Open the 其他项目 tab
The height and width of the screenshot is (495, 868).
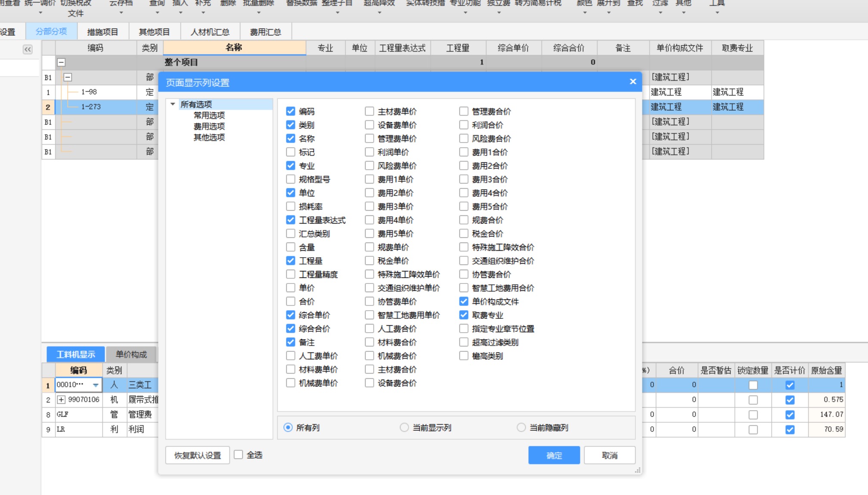tap(154, 32)
